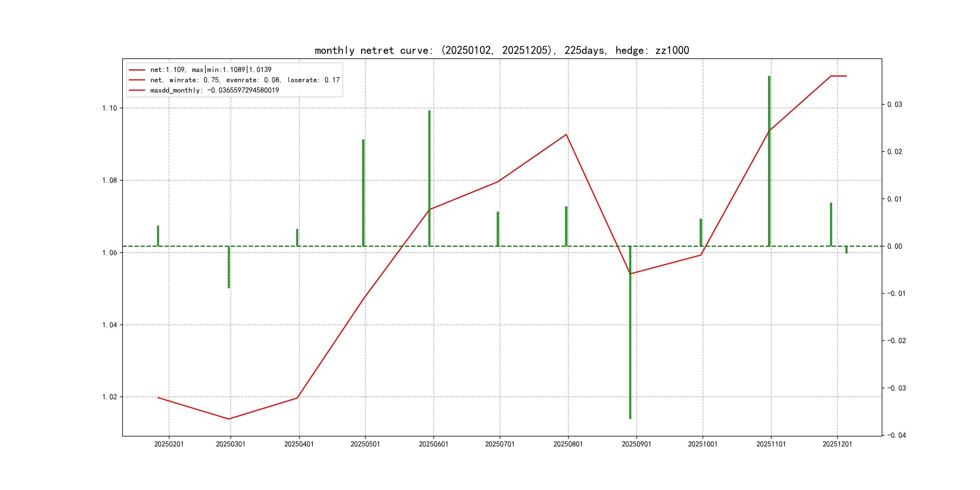Screen dimensions: 980x490
Task: Click the 0.03 right y-axis label
Action: tap(894, 104)
